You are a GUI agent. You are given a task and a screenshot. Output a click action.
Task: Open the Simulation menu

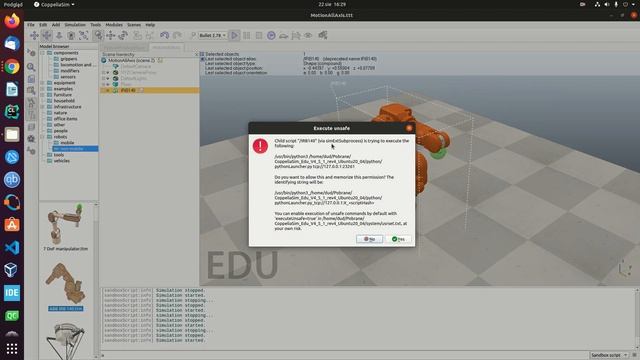point(75,25)
